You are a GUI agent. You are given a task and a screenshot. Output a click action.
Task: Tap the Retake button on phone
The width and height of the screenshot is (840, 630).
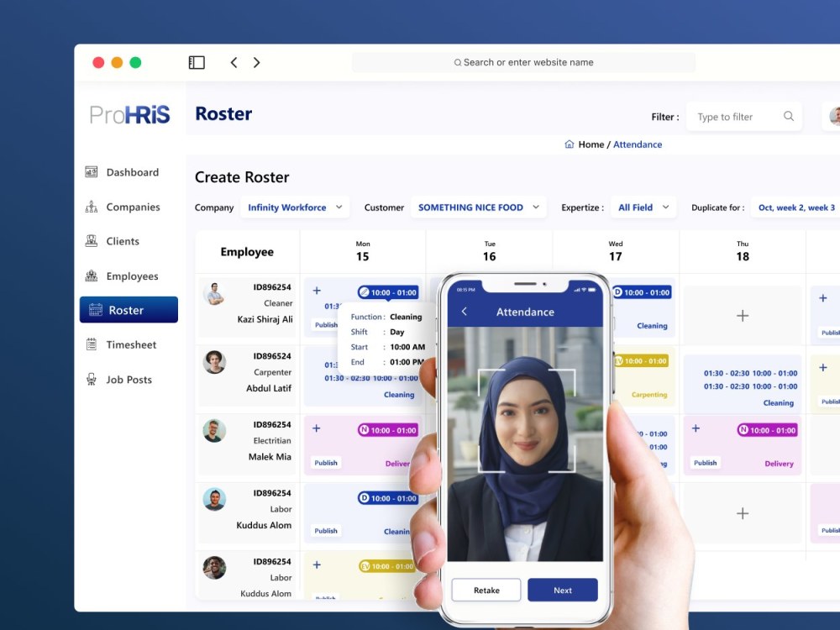(x=486, y=590)
